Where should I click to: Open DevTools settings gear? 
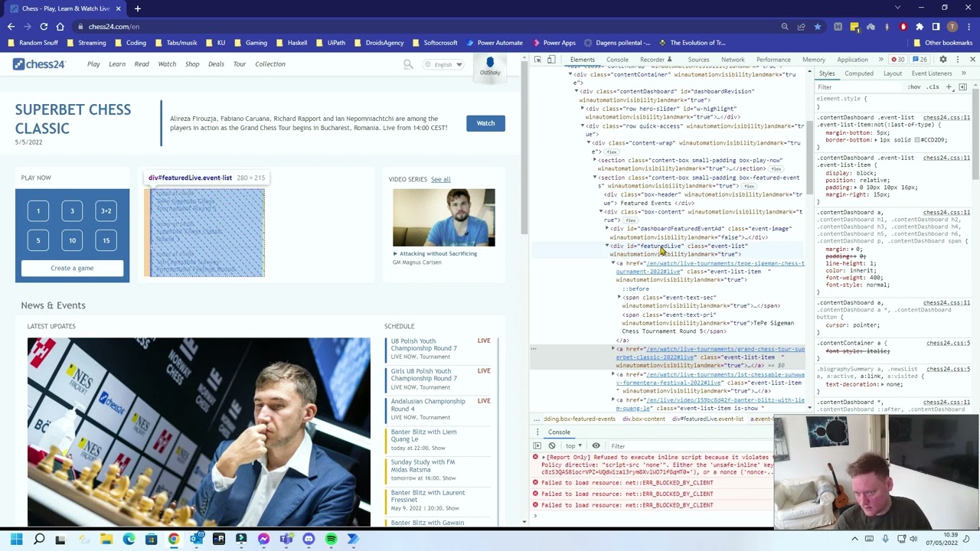(943, 60)
